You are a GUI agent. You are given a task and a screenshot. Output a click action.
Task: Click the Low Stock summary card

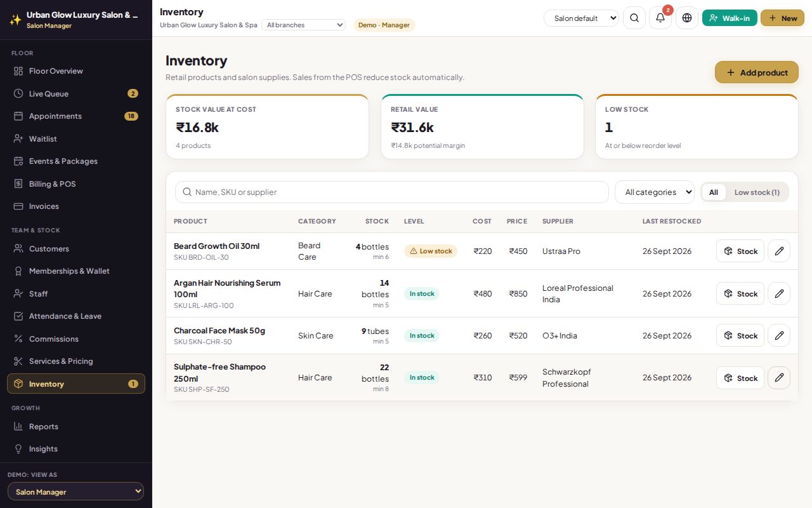pyautogui.click(x=697, y=127)
